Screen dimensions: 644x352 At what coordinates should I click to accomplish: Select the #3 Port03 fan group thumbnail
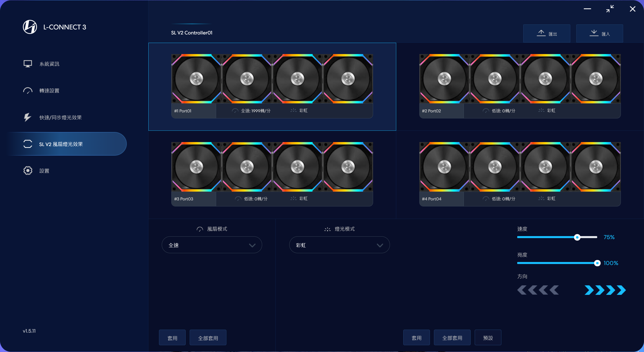[272, 167]
